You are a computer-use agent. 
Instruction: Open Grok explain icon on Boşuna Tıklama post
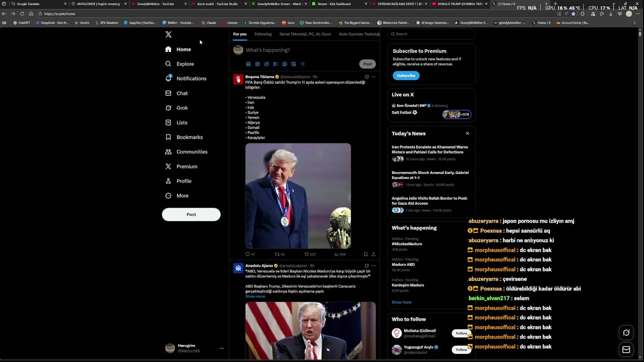point(366,77)
